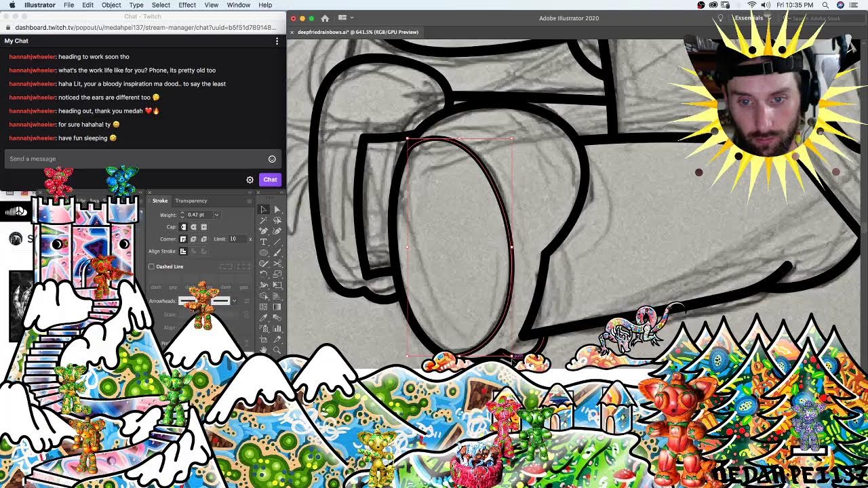Choose the Magic Wand tool
This screenshot has width=868, height=488.
coord(264,220)
